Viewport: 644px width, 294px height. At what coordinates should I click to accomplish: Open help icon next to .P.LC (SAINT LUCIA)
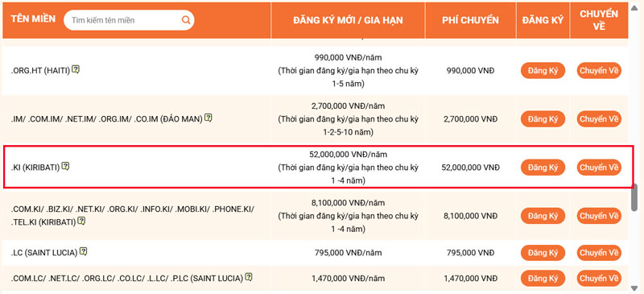point(249,277)
